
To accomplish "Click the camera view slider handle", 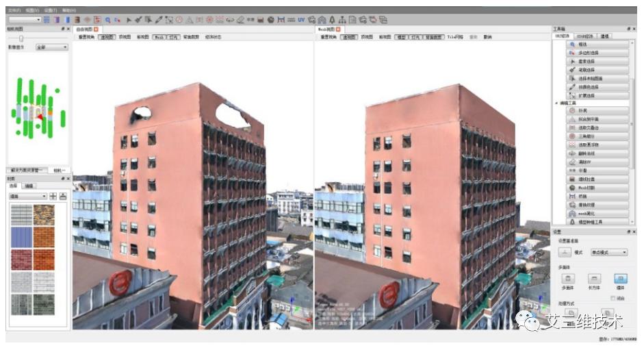I will [21, 38].
